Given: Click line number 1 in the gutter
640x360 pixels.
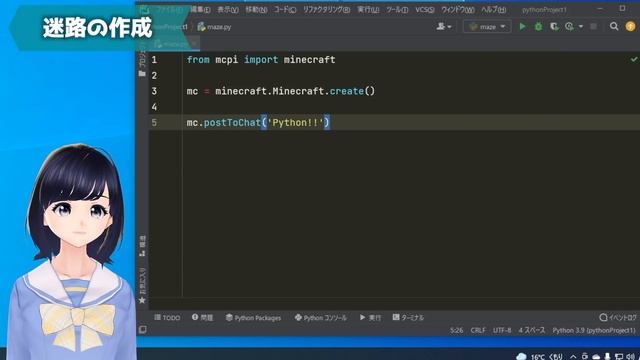Looking at the screenshot, I should tap(154, 60).
